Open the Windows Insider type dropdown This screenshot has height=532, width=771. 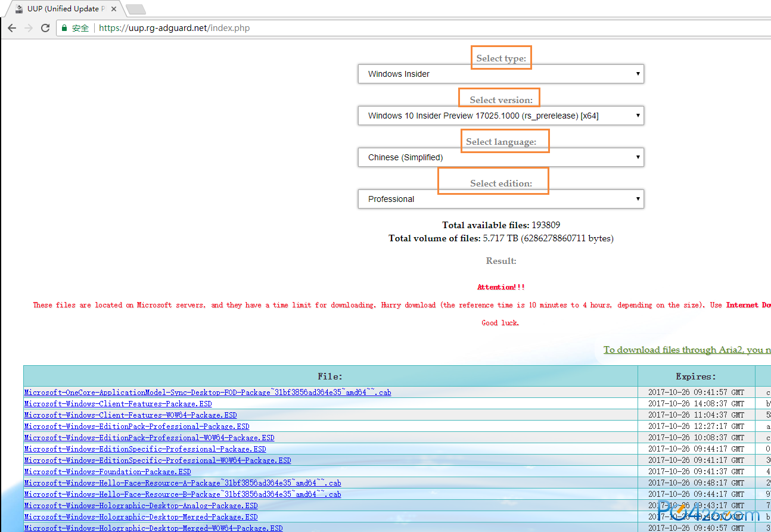point(501,74)
